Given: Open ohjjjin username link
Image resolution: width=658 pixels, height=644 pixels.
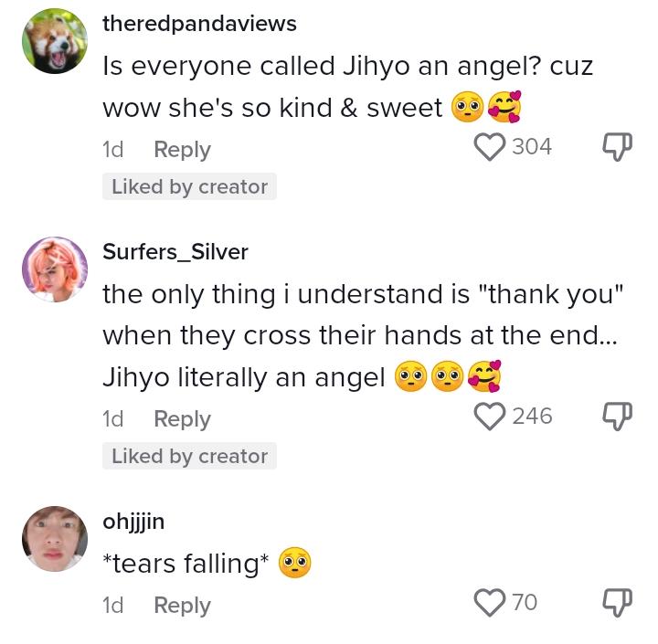Looking at the screenshot, I should (133, 522).
